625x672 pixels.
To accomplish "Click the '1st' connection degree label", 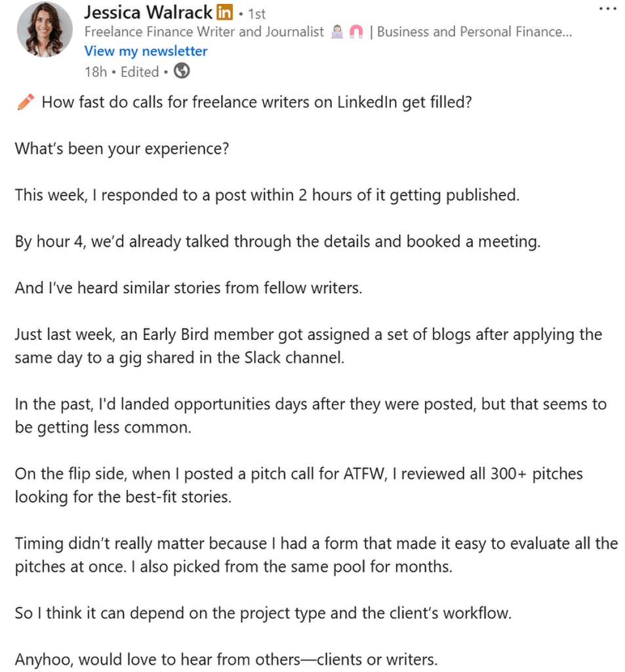I will click(256, 13).
